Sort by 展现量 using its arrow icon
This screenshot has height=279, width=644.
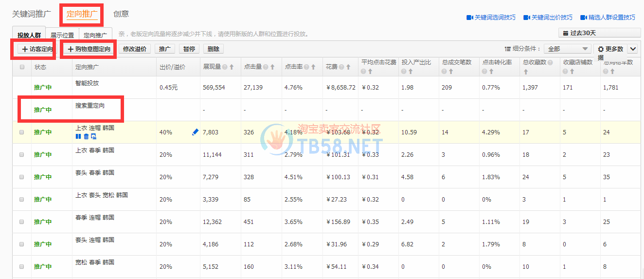point(232,67)
